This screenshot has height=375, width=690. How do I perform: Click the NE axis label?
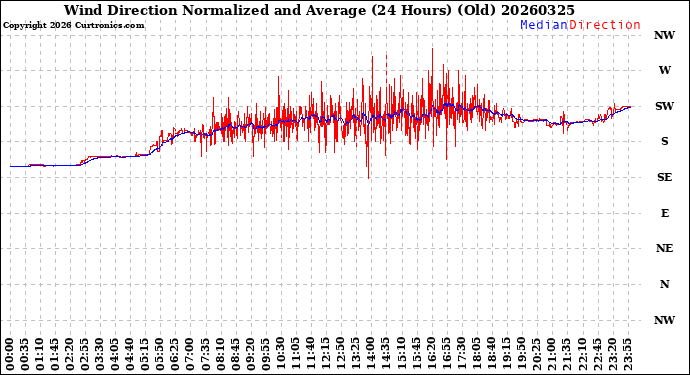coord(664,249)
